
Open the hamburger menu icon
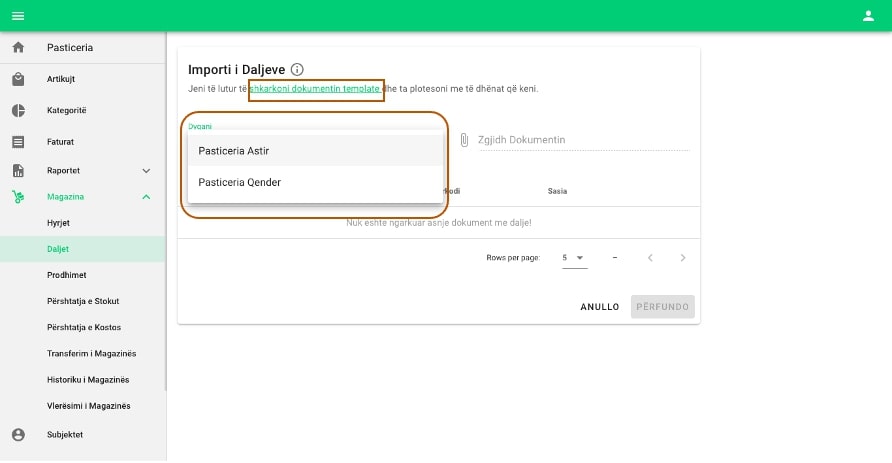click(17, 15)
